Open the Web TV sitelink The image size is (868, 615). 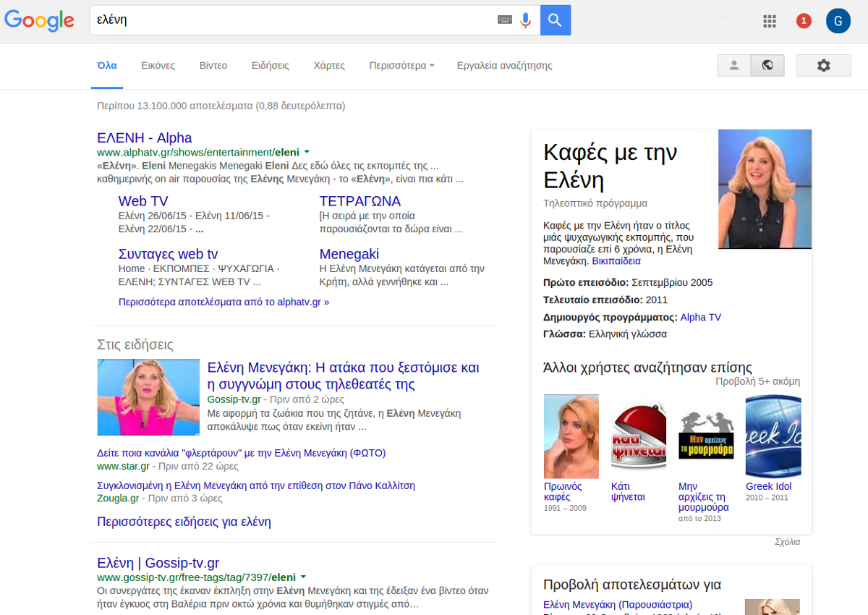[143, 201]
